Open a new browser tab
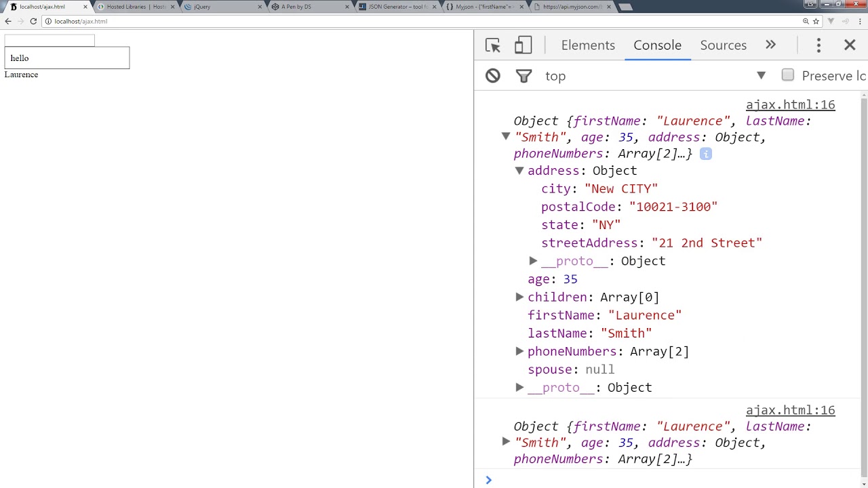 625,7
